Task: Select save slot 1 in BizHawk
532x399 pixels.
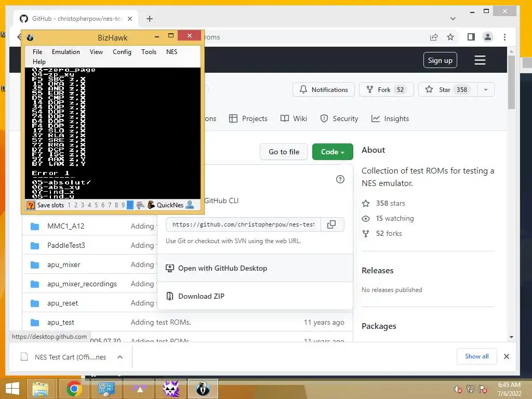Action: (x=69, y=205)
